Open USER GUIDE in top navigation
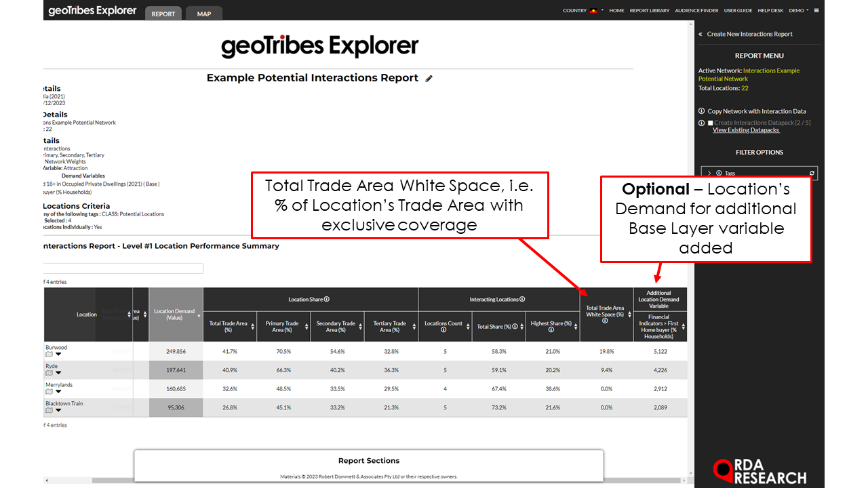This screenshot has width=868, height=488. pyautogui.click(x=738, y=11)
